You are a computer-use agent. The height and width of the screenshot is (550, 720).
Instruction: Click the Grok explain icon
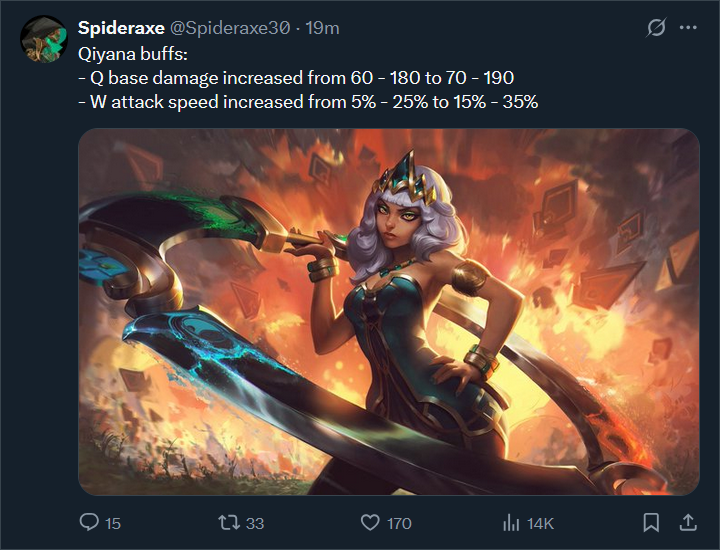656,28
